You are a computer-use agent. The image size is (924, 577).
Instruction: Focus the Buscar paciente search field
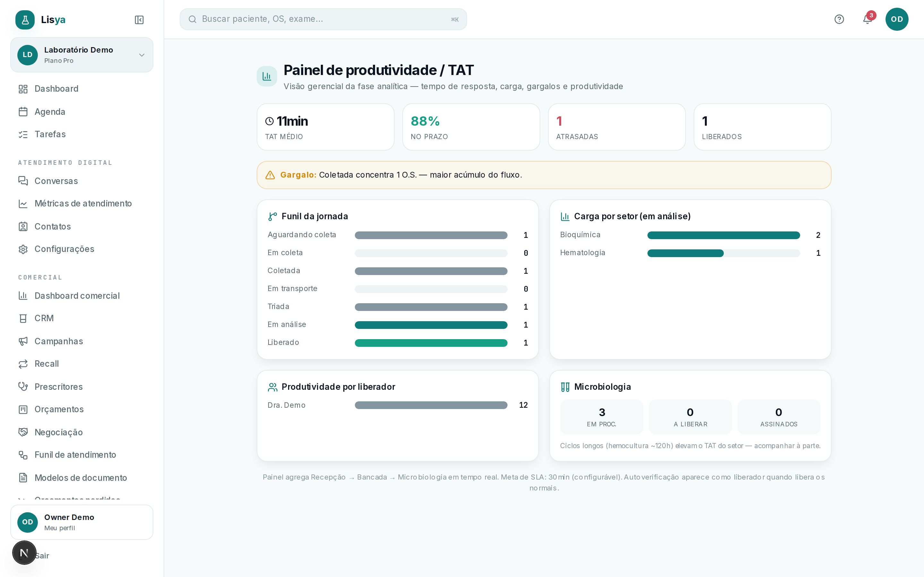(323, 19)
